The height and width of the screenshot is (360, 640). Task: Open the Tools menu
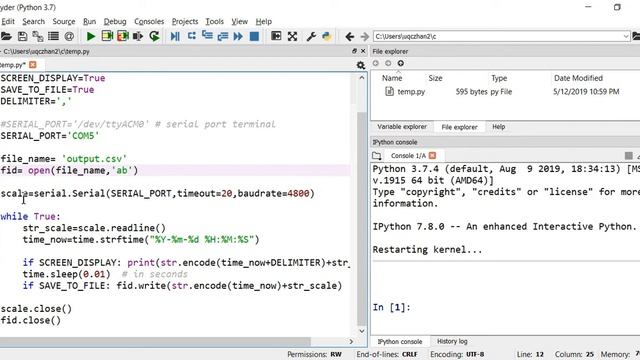coord(214,22)
